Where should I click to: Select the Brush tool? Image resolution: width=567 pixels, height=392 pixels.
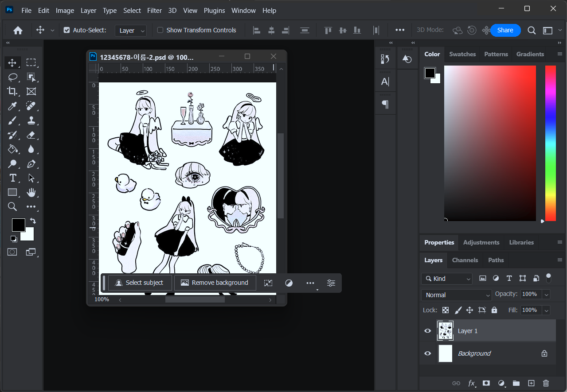tap(12, 120)
